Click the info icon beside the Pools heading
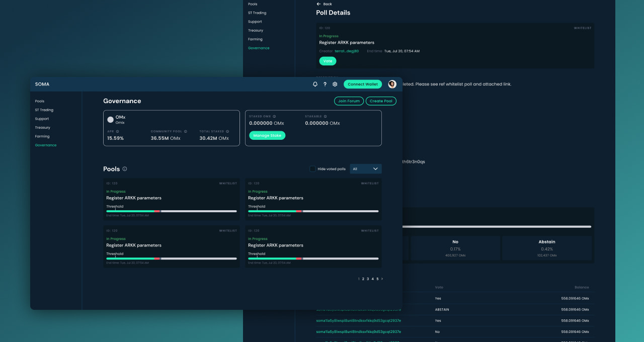Image resolution: width=644 pixels, height=342 pixels. click(124, 169)
